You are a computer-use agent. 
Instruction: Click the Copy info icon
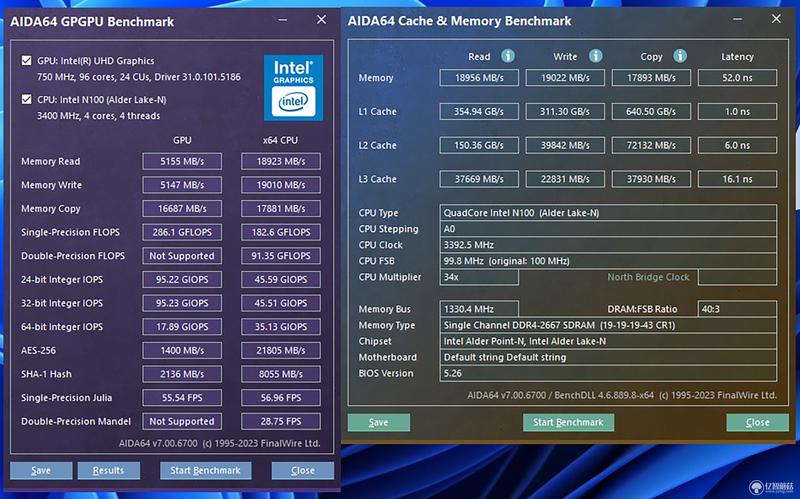coord(680,56)
